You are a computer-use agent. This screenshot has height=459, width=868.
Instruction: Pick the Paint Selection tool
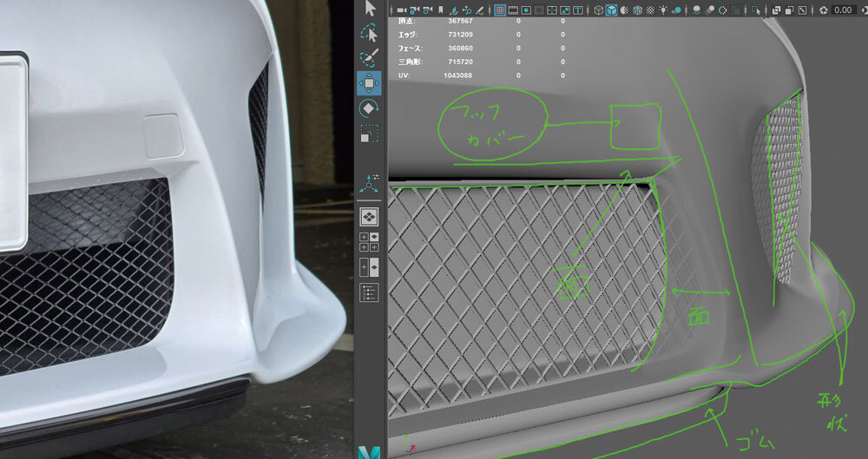tap(370, 58)
